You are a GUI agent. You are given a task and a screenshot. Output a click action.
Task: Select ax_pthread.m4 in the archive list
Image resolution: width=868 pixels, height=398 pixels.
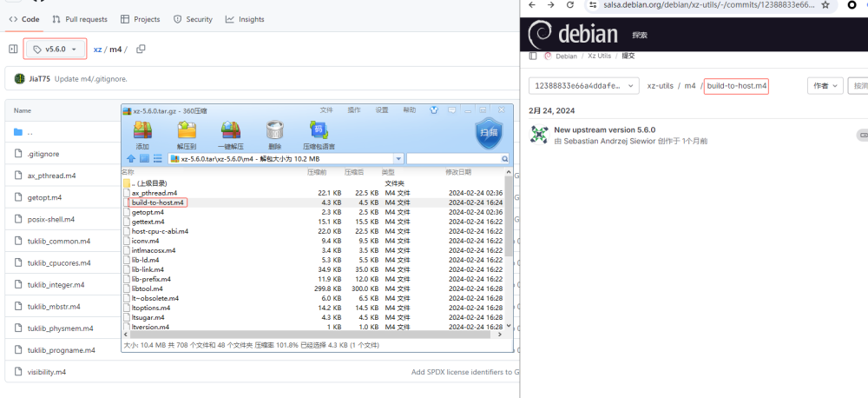click(155, 193)
